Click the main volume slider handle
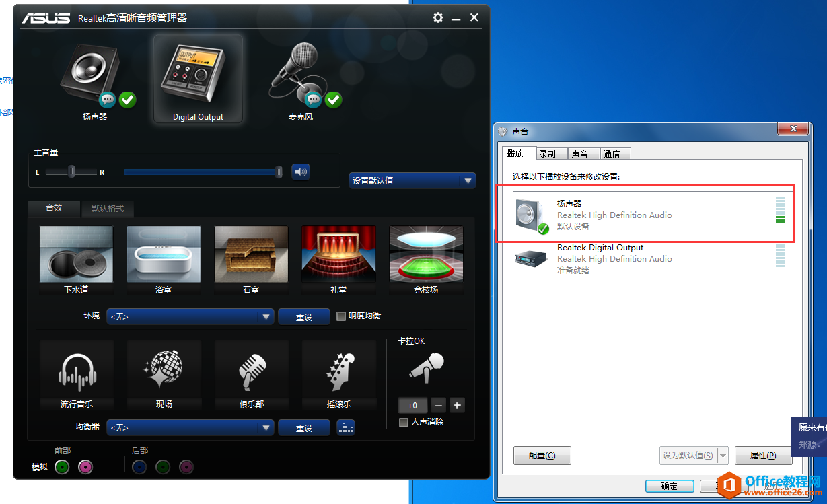 click(x=279, y=172)
